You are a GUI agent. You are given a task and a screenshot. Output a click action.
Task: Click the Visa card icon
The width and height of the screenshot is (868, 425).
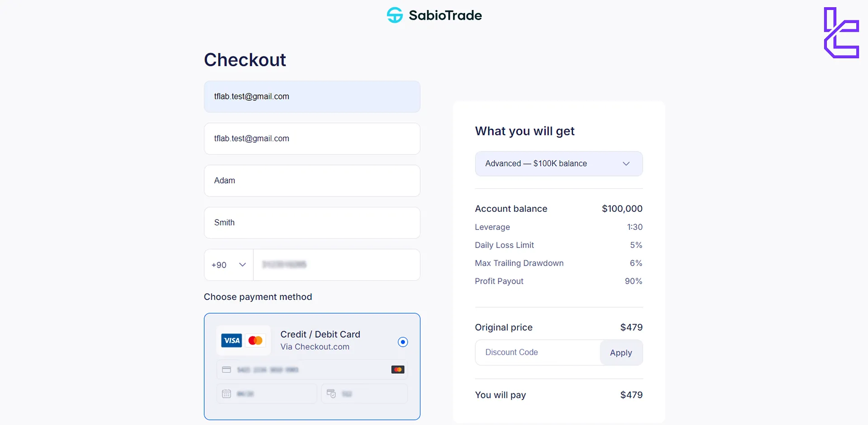coord(231,341)
